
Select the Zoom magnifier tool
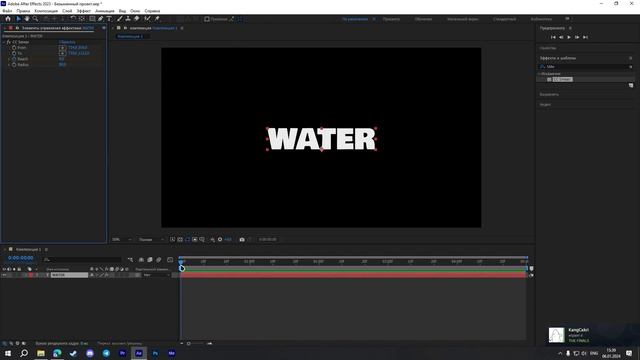click(36, 19)
